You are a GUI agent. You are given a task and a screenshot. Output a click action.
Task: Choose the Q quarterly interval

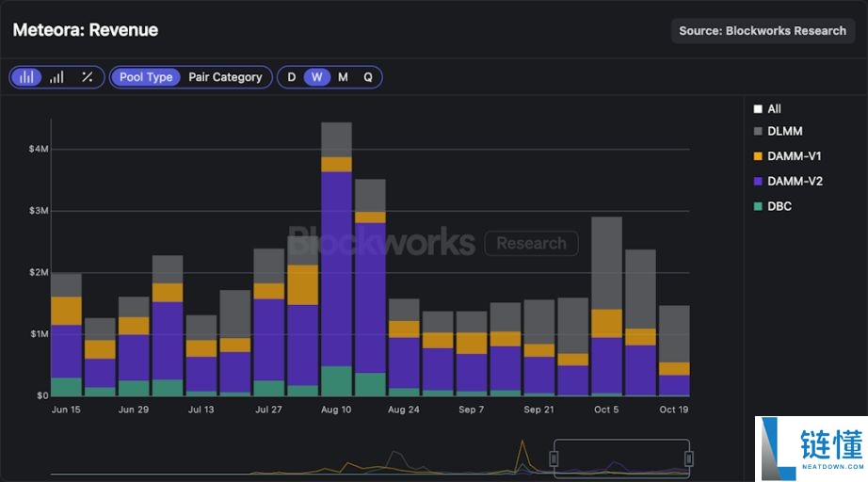(x=368, y=77)
